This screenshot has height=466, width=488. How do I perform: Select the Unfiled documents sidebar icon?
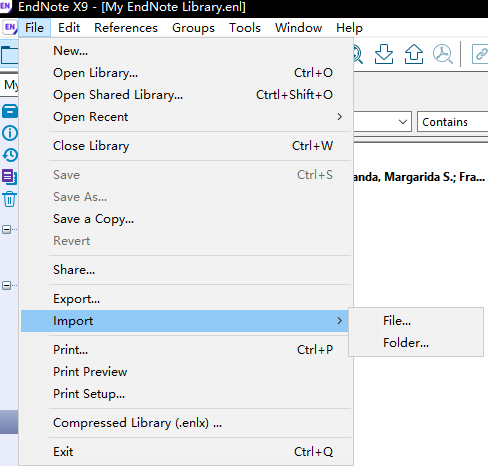(x=10, y=177)
